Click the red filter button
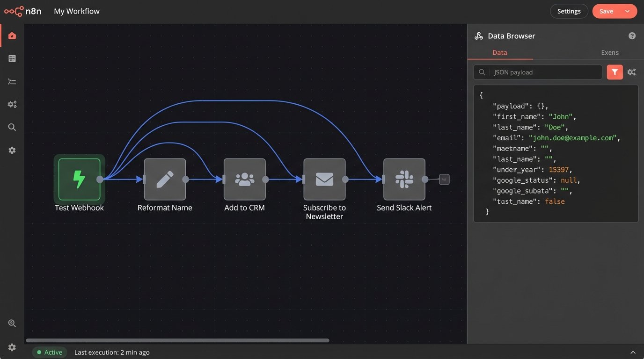644x359 pixels. (x=615, y=72)
